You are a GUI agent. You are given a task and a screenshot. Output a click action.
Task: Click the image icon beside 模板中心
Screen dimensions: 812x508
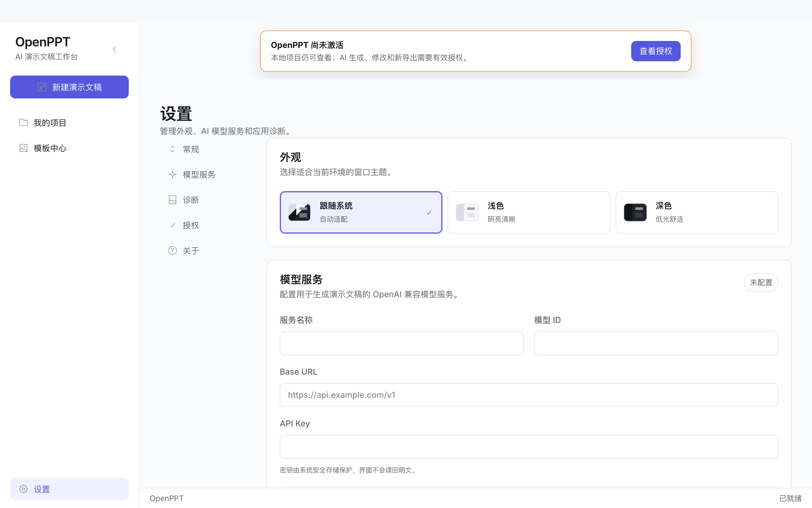click(23, 148)
